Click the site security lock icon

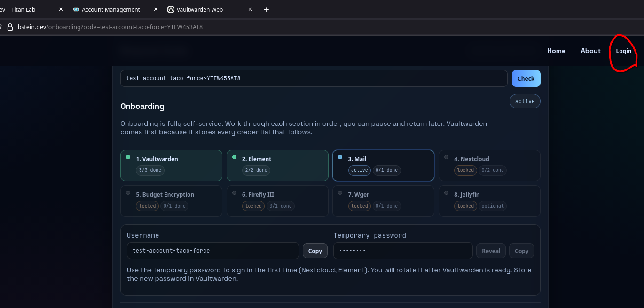(x=10, y=27)
